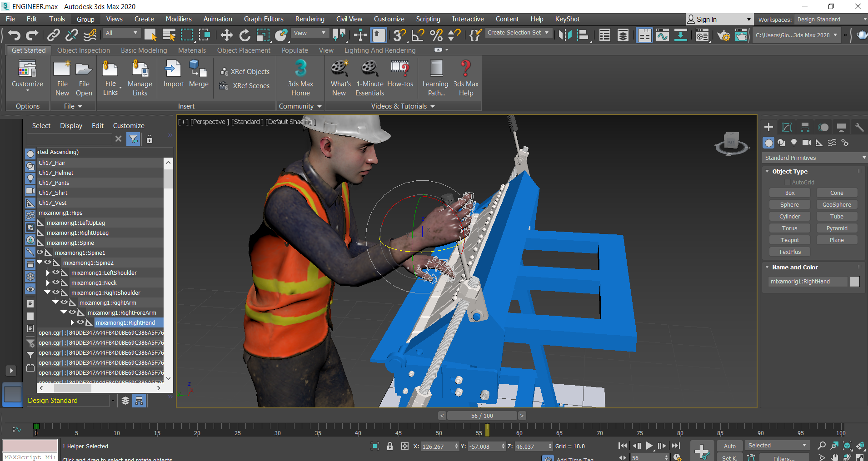Screen dimensions: 868x461
Task: Toggle the Angle Snap tool
Action: (x=418, y=35)
